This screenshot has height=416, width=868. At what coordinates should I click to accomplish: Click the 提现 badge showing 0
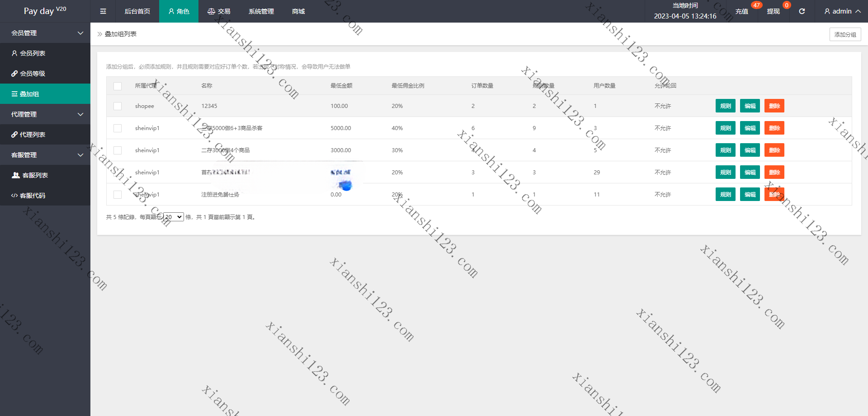(787, 5)
